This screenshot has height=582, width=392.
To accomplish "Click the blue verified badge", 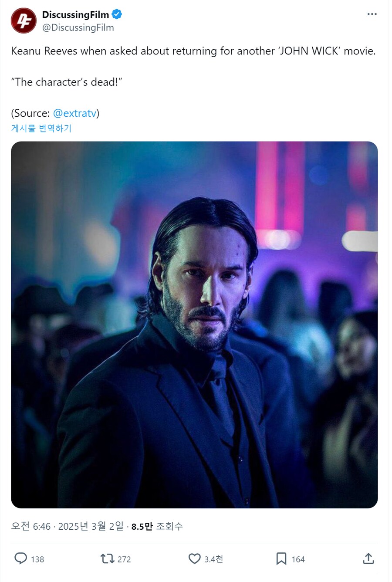I will point(117,14).
